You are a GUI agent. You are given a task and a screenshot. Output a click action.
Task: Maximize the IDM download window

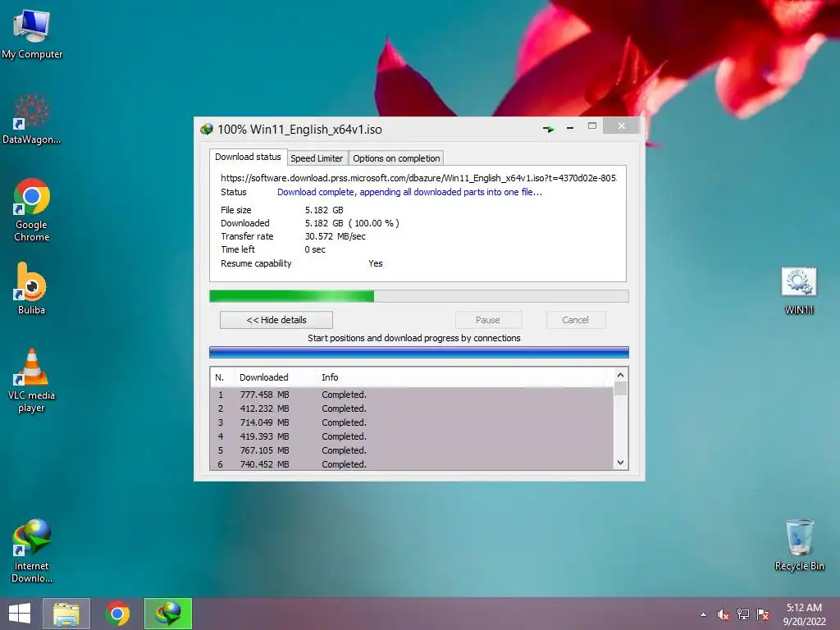click(x=592, y=126)
